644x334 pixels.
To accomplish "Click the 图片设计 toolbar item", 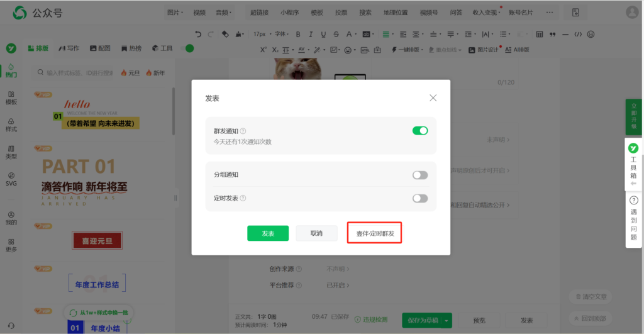I will click(x=484, y=50).
